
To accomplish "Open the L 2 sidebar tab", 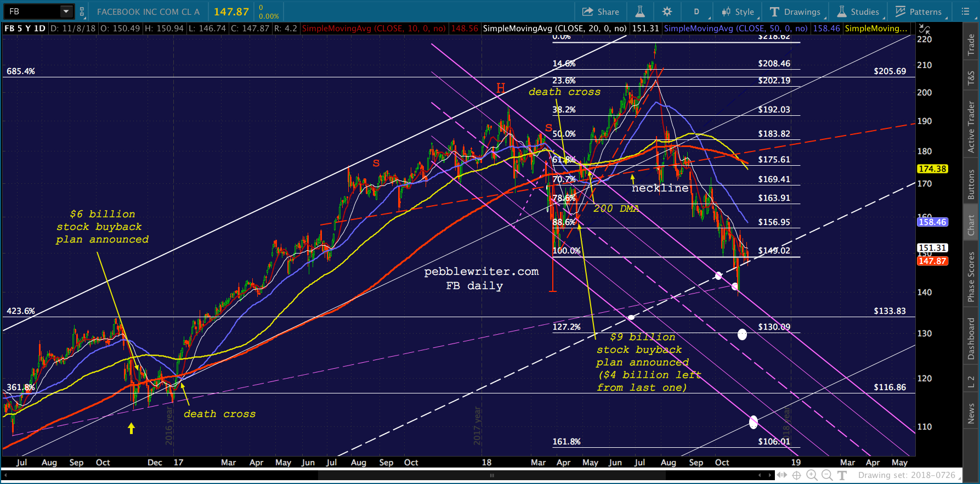I will (971, 382).
